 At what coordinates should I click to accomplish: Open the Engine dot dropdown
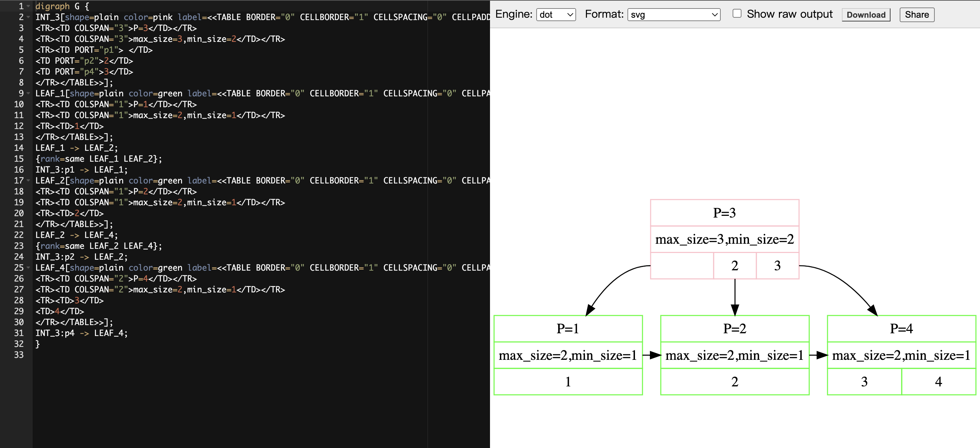click(555, 15)
